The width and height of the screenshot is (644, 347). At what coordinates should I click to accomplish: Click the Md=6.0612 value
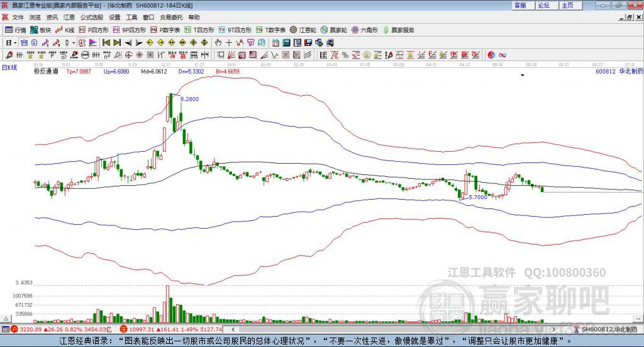154,72
